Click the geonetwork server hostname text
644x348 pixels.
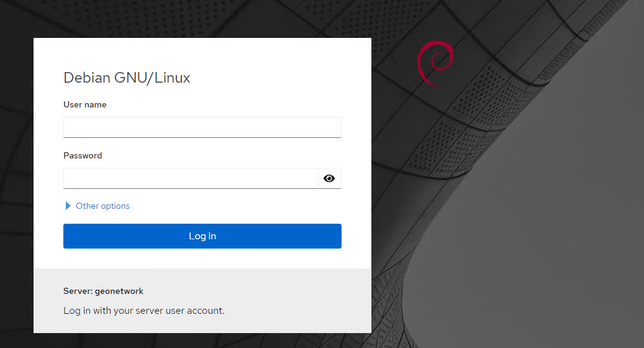tap(119, 291)
